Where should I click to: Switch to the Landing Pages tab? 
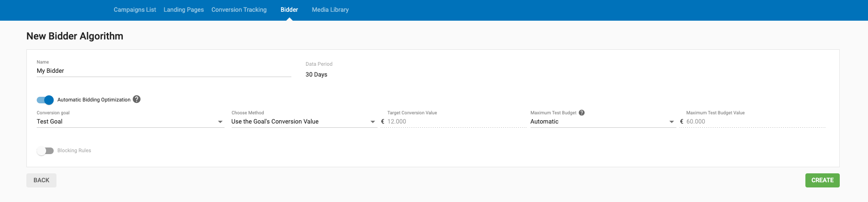coord(184,10)
